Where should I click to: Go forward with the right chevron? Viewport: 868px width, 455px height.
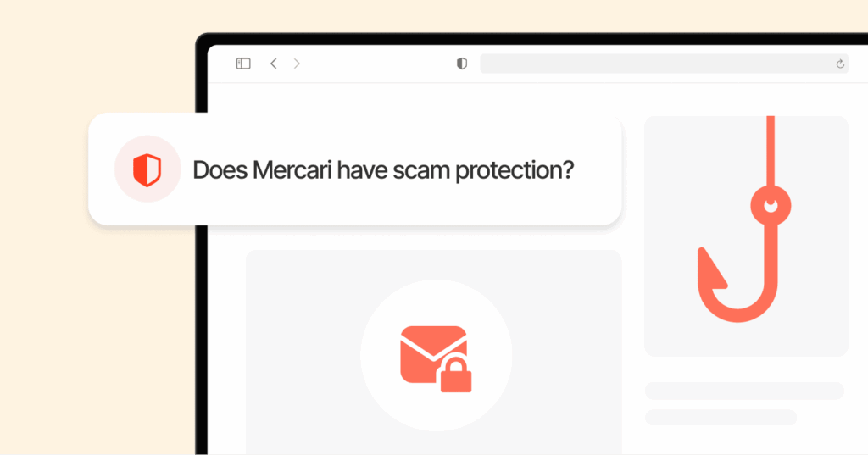point(297,64)
